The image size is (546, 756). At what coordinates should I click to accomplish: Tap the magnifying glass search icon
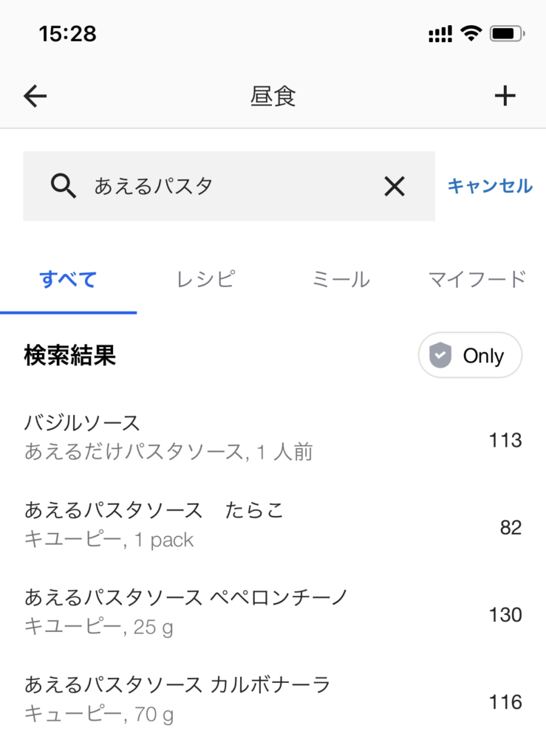click(x=64, y=187)
